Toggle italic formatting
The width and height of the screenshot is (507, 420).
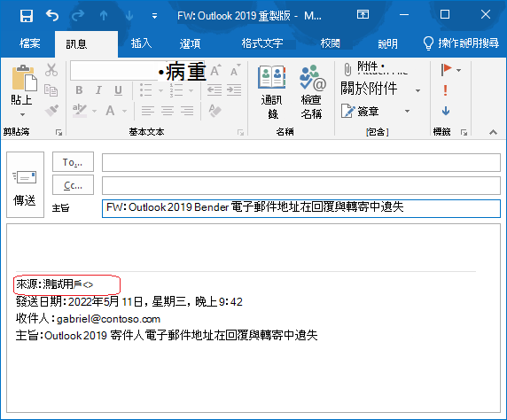pos(98,90)
